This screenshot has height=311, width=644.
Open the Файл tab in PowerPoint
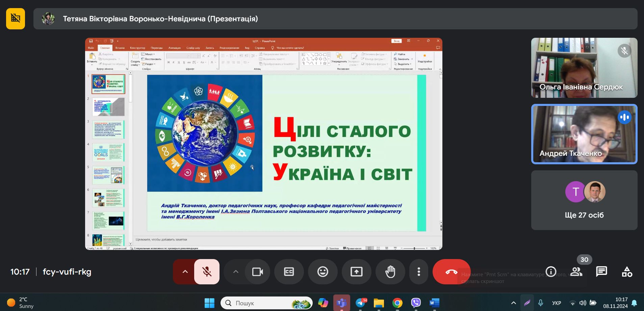pyautogui.click(x=91, y=48)
